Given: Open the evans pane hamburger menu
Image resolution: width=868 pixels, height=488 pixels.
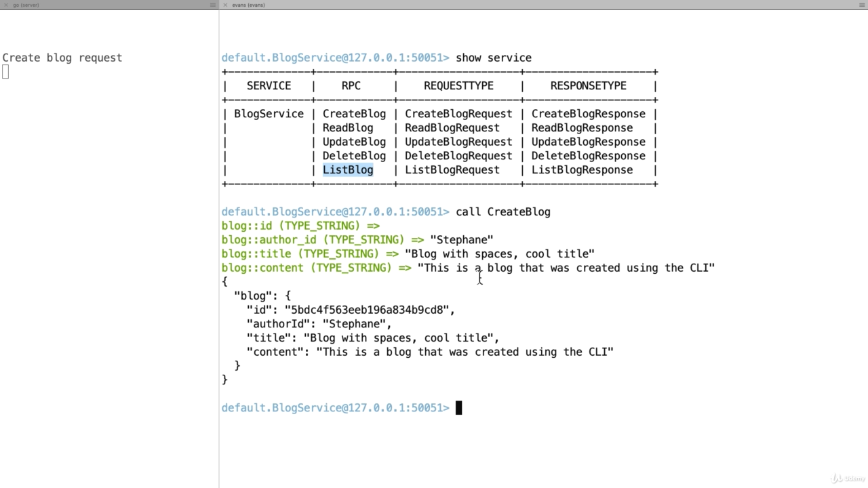Looking at the screenshot, I should 863,5.
